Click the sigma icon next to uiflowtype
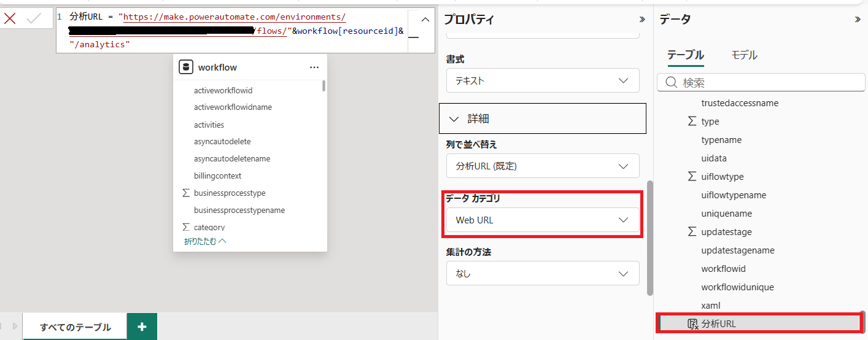Screen dimensions: 868x340 click(x=692, y=177)
